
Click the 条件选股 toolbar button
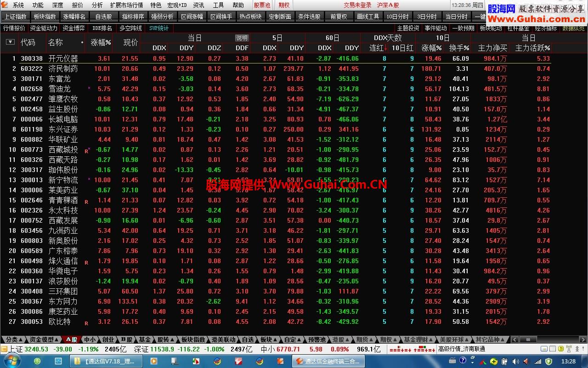(309, 16)
